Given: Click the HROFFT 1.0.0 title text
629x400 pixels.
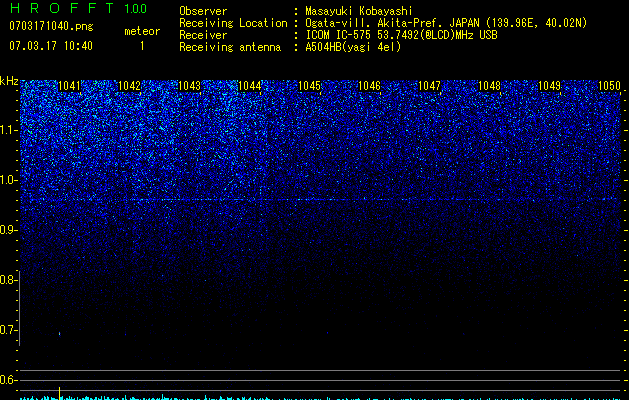Looking at the screenshot, I should point(78,8).
